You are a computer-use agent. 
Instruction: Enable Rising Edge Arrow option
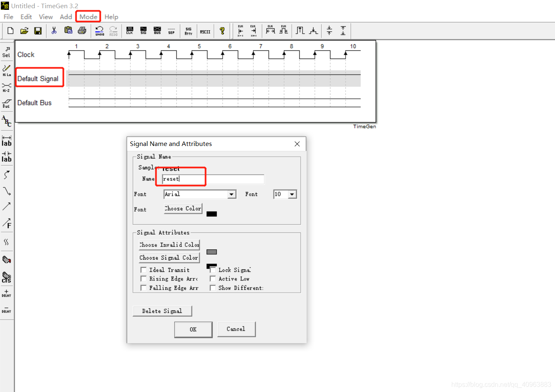coord(143,279)
